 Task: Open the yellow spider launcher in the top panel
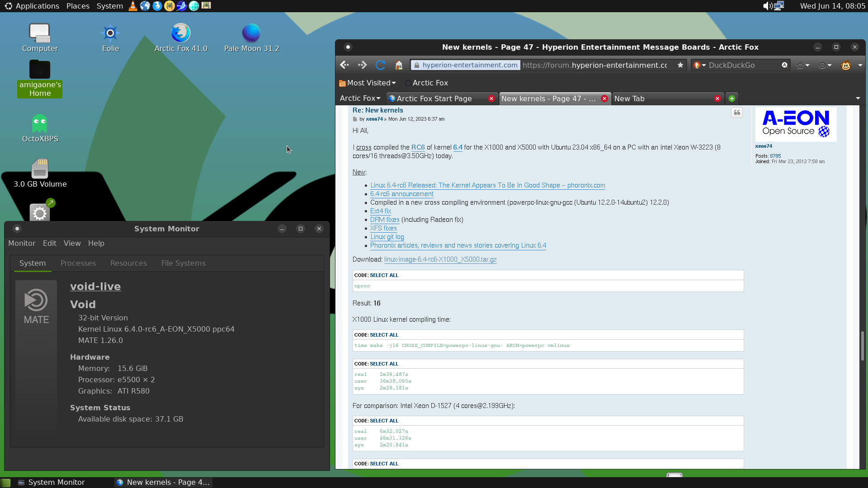(170, 6)
